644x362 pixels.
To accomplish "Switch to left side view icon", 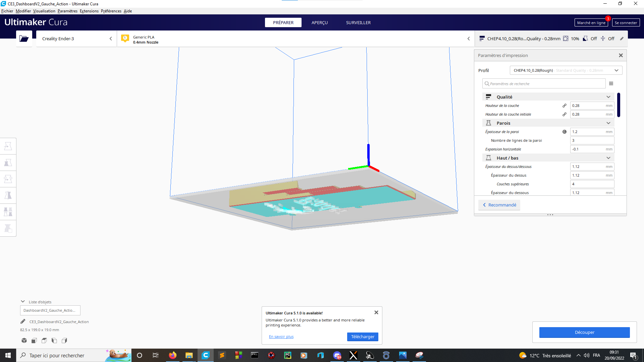I will (x=54, y=341).
